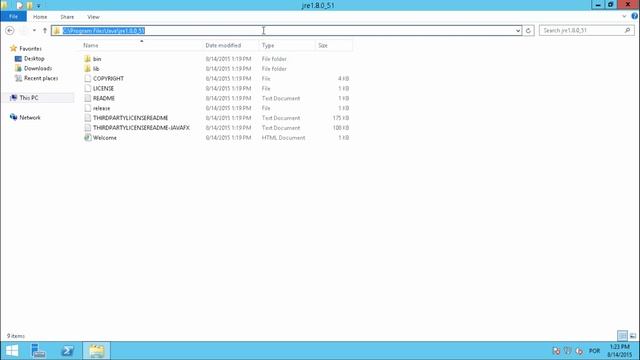Select This PC in navigation pane
640x360 pixels.
click(24, 98)
